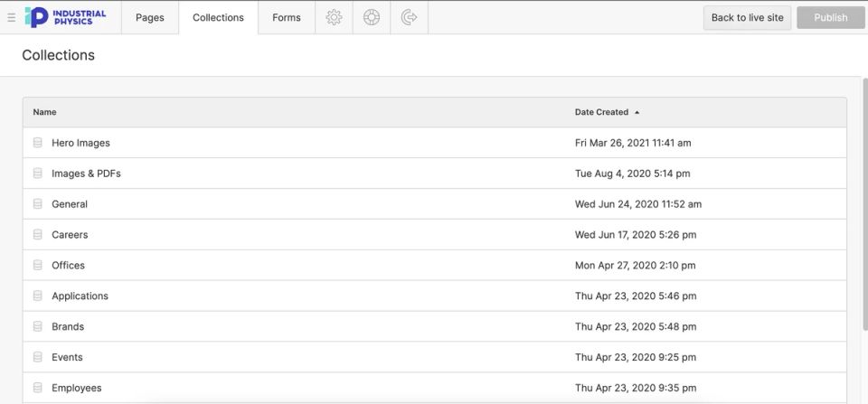Click date Mon Apr 27, 2020 2:10 pm
The height and width of the screenshot is (404, 868).
pyautogui.click(x=635, y=266)
